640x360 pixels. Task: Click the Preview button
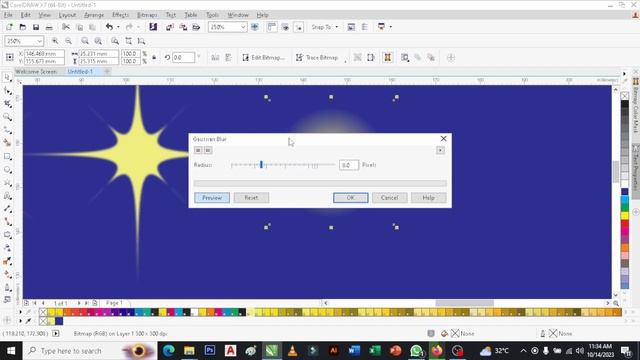pos(212,198)
